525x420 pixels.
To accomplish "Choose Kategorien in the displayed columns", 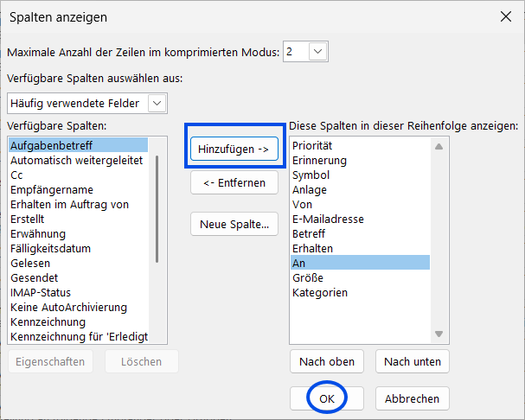I will 320,292.
